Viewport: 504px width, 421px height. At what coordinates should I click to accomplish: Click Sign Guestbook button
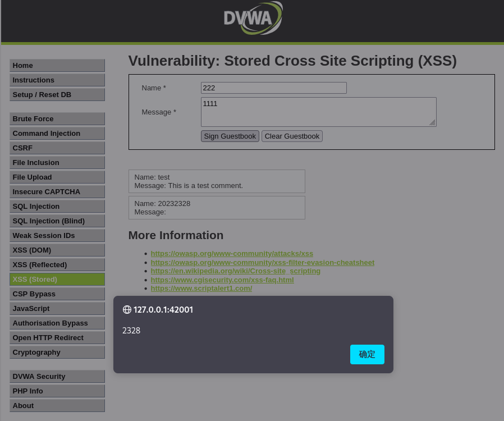point(230,136)
